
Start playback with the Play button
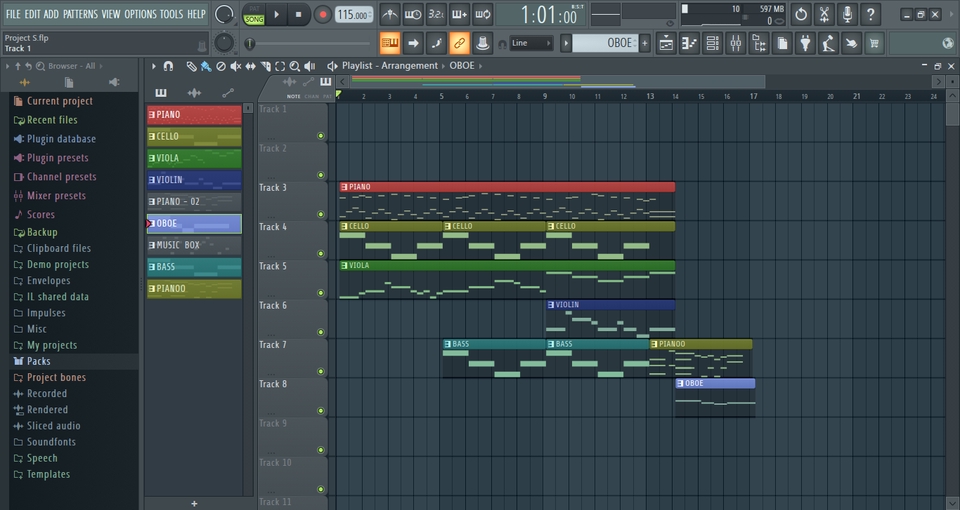[276, 15]
